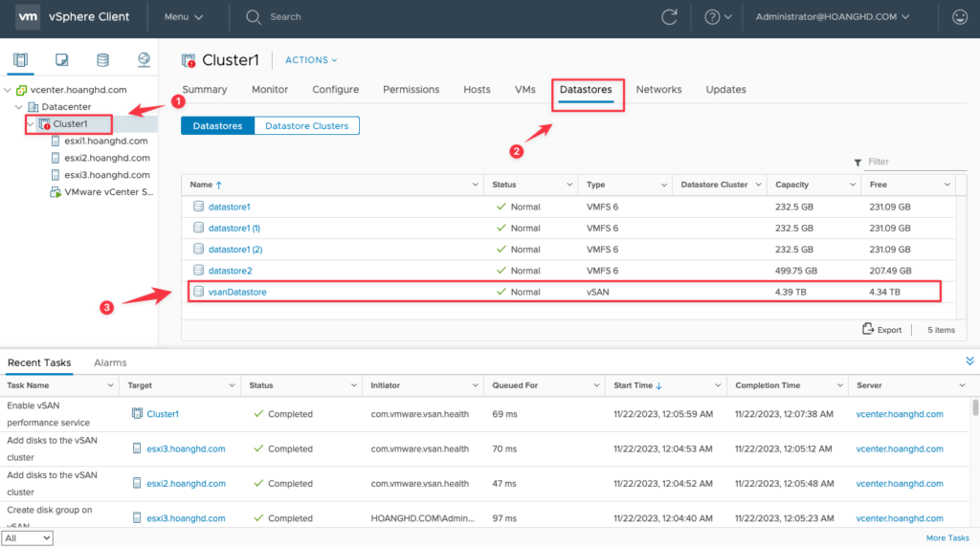Open VMs and Templates inventory view icon
980x547 pixels.
(61, 60)
